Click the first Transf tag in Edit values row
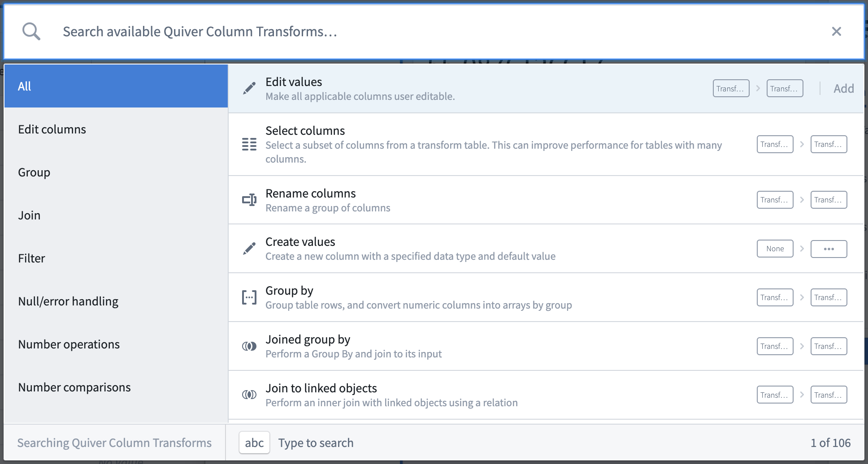The image size is (868, 464). (x=731, y=88)
